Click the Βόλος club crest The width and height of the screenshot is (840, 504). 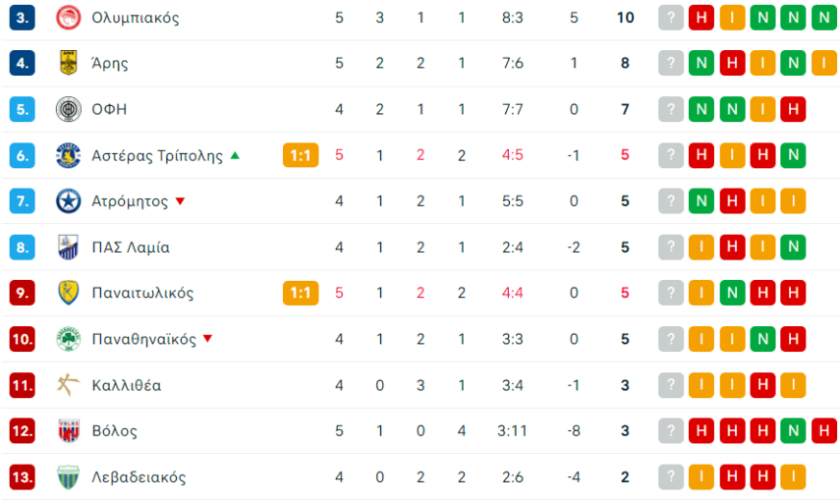pos(68,430)
